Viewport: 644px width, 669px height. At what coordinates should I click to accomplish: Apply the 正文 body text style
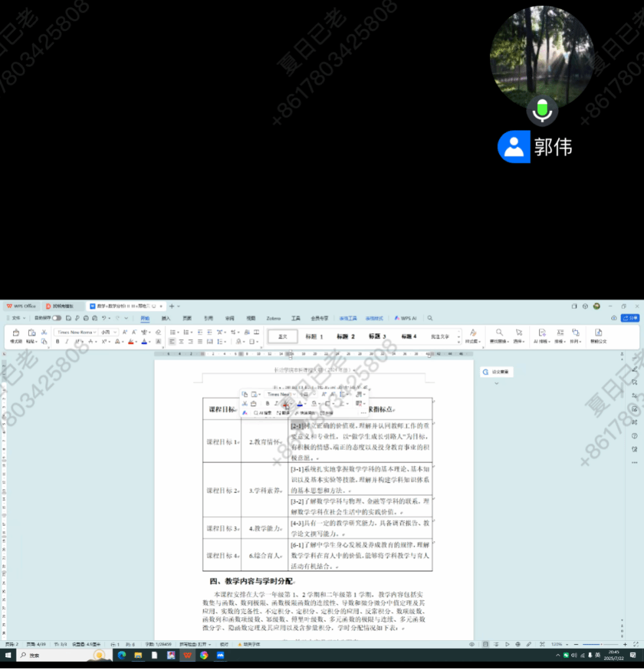coord(283,336)
